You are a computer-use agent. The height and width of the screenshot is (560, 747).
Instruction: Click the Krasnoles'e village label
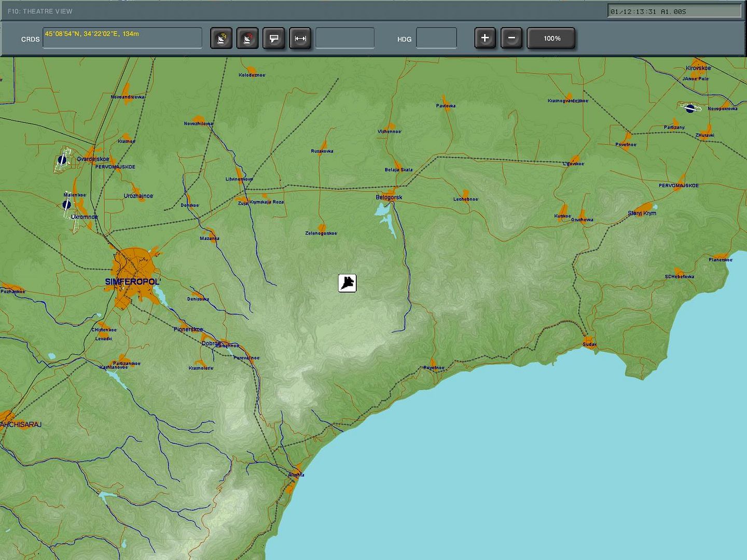click(201, 368)
